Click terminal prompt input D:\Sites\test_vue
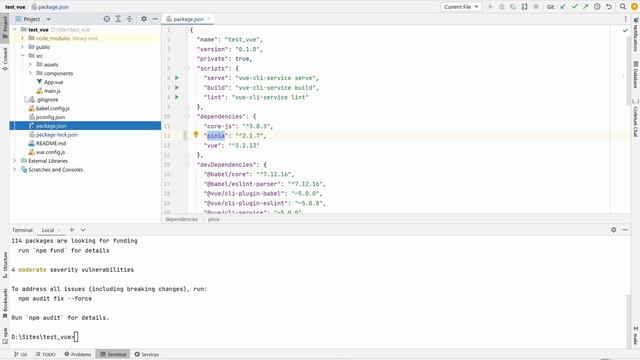This screenshot has height=360, width=640. (44, 337)
